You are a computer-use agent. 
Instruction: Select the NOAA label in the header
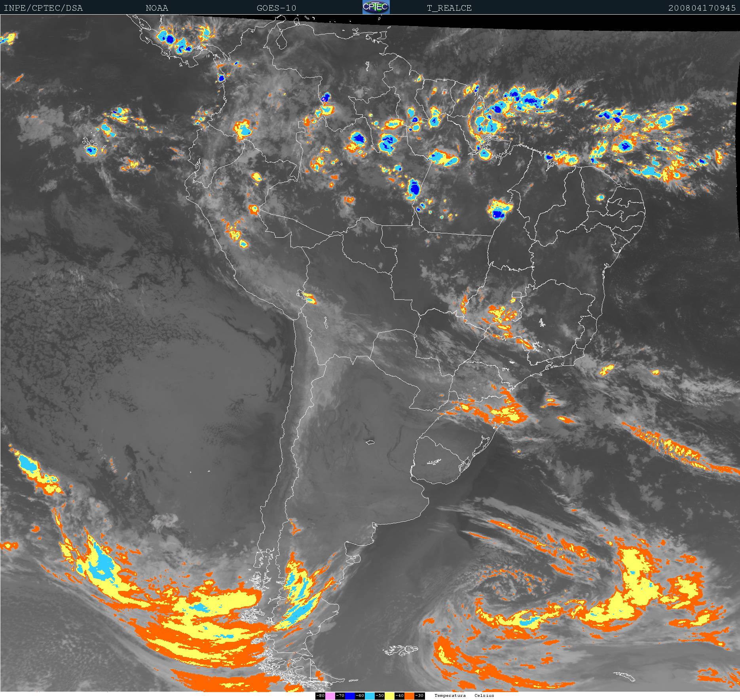coord(157,8)
